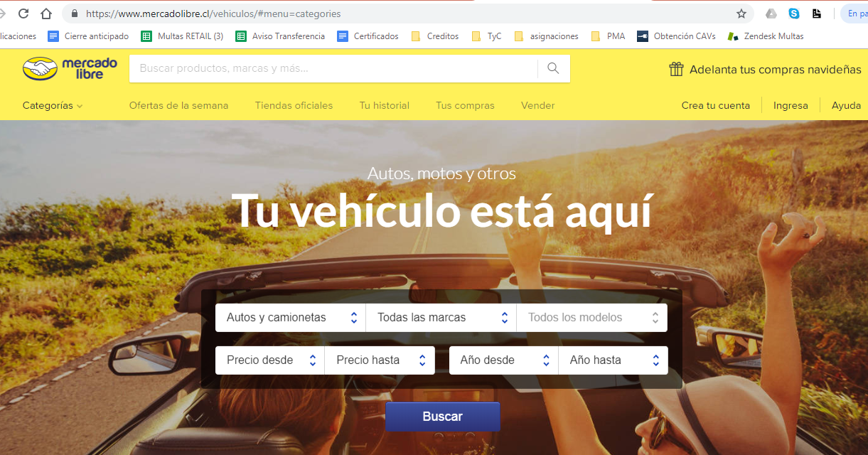Screen dimensions: 868x455
Task: Open Skype from the browser toolbar icon
Action: tap(794, 13)
